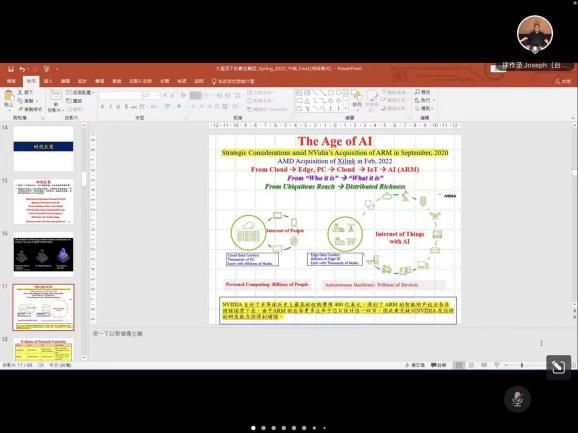Click the Format Painter button
This screenshot has height=433, width=578.
click(x=30, y=109)
